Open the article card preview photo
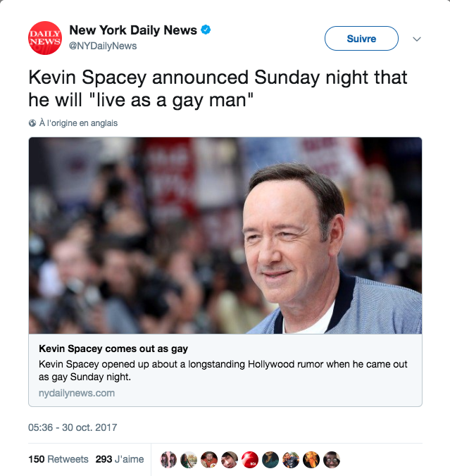Viewport: 450px width, 476px height. (225, 236)
